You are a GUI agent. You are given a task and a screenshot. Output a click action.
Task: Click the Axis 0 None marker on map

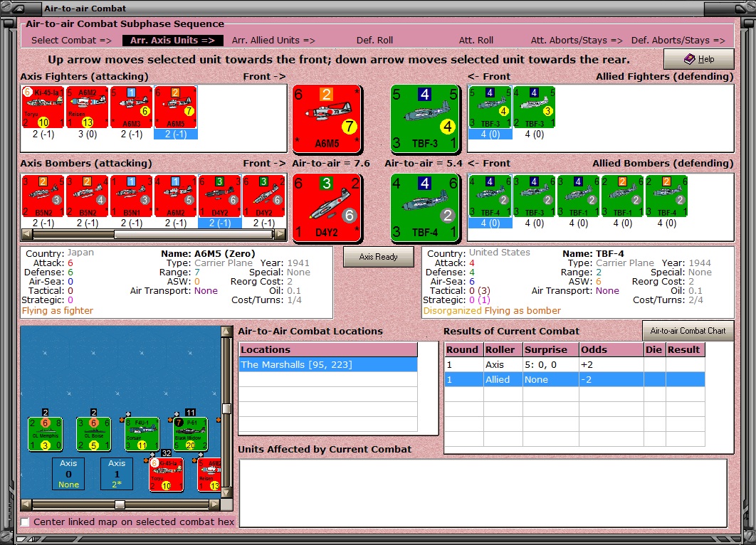[68, 474]
